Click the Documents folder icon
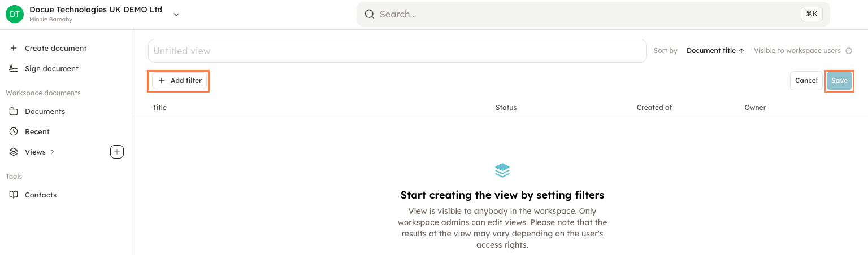Viewport: 868px width, 255px height. point(14,111)
